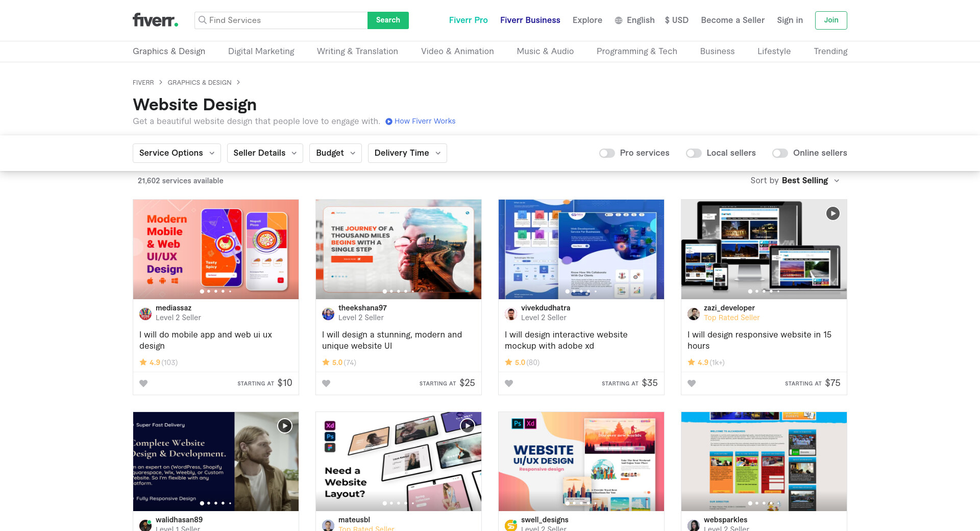Click the globe English language icon

tap(619, 20)
